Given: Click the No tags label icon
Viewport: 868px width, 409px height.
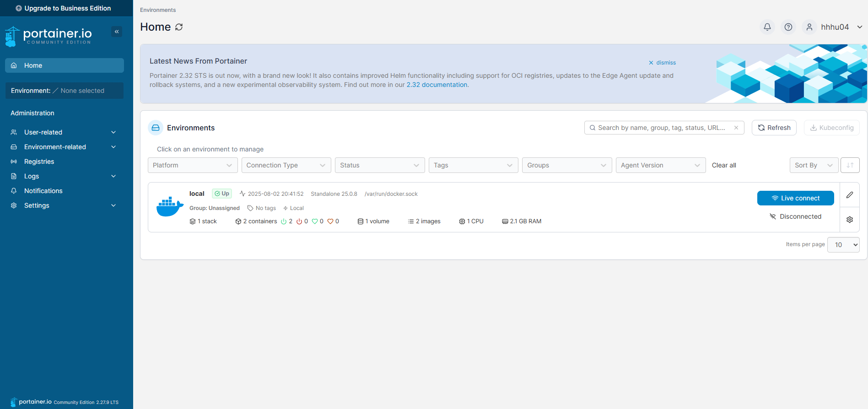Looking at the screenshot, I should coord(250,208).
